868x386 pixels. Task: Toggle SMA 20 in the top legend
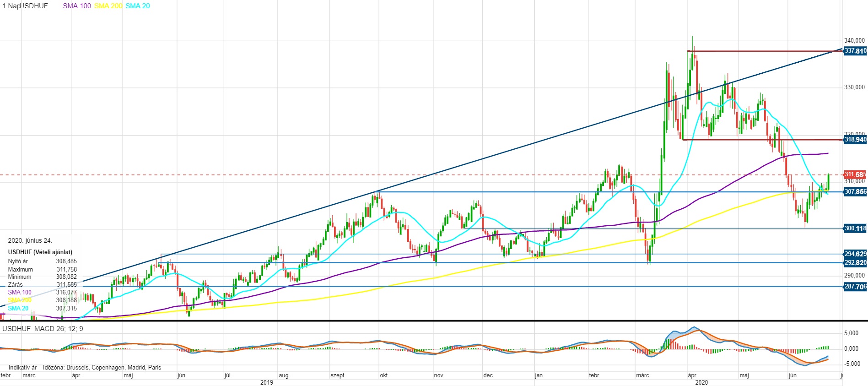point(138,6)
